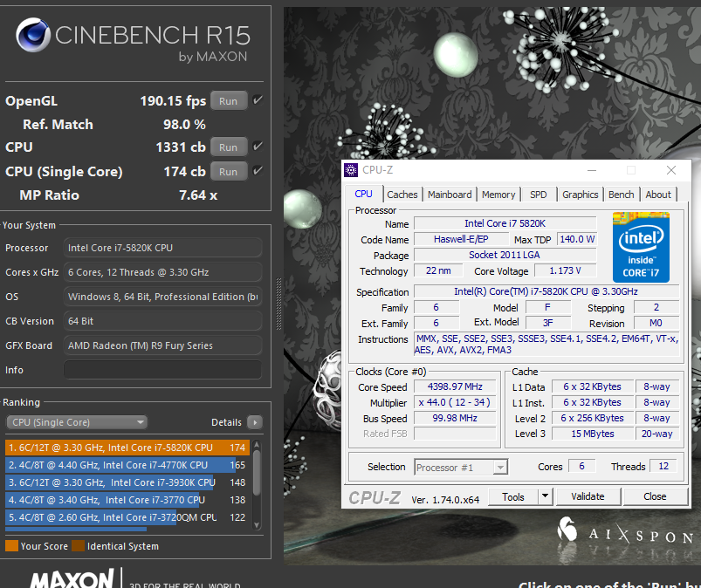Screen dimensions: 701x588
Task: Run the CPU (Single Core) benchmark
Action: point(229,172)
